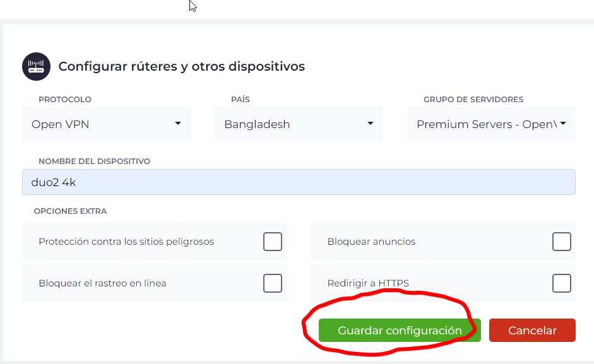Click the Protección contra los sitios peligrosos text
This screenshot has width=594, height=364.
click(x=126, y=242)
